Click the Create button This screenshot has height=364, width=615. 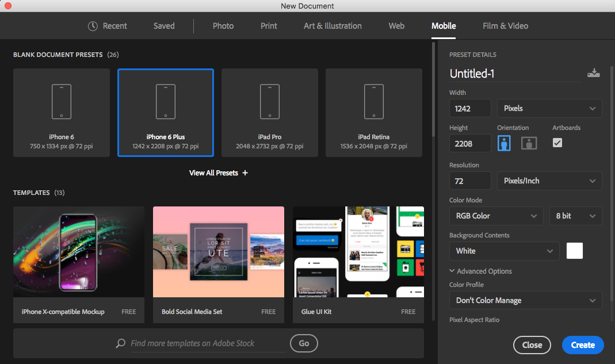tap(583, 345)
